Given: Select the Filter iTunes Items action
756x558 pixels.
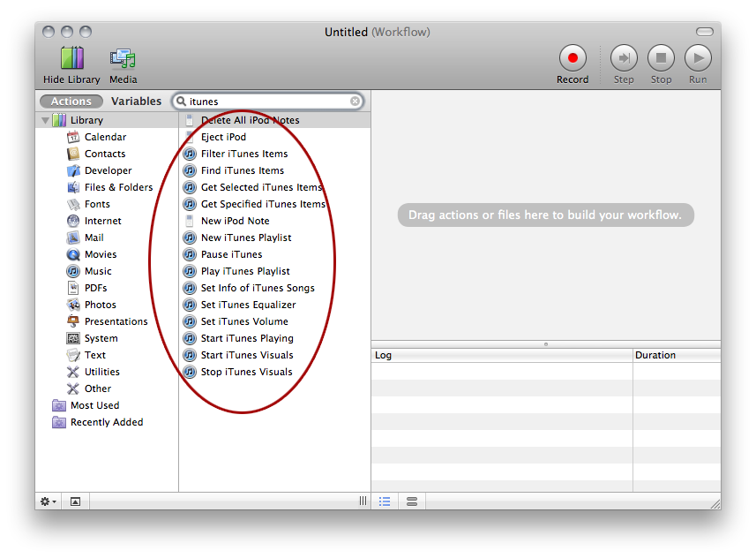Looking at the screenshot, I should coord(275,154).
